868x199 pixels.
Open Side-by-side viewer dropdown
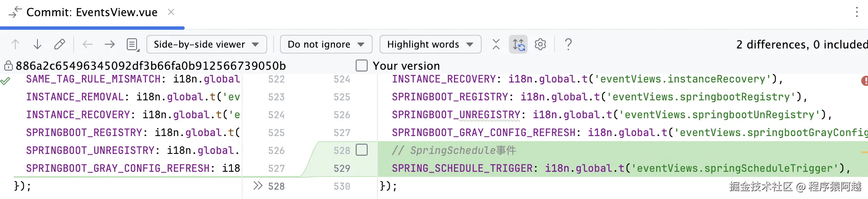coord(206,44)
